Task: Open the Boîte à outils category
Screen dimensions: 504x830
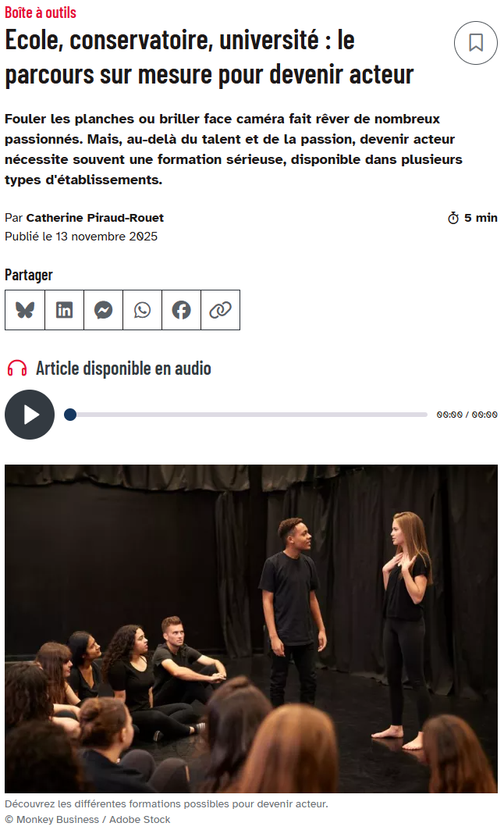Action: tap(41, 12)
